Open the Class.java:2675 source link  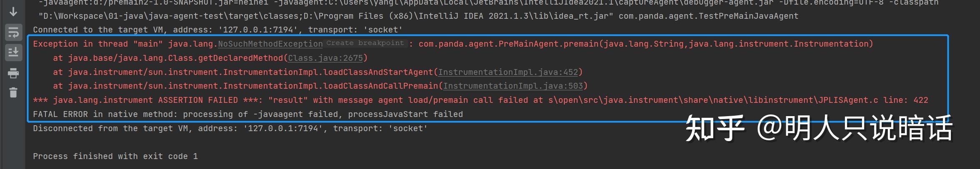325,58
